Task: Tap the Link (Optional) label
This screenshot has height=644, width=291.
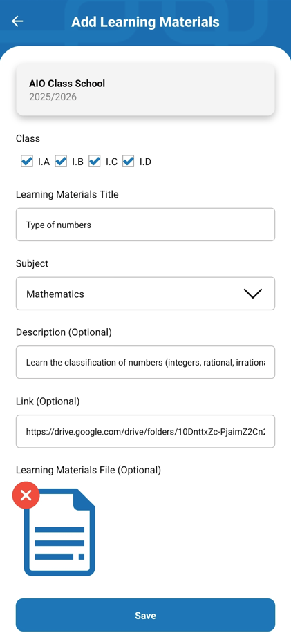Action: point(48,401)
